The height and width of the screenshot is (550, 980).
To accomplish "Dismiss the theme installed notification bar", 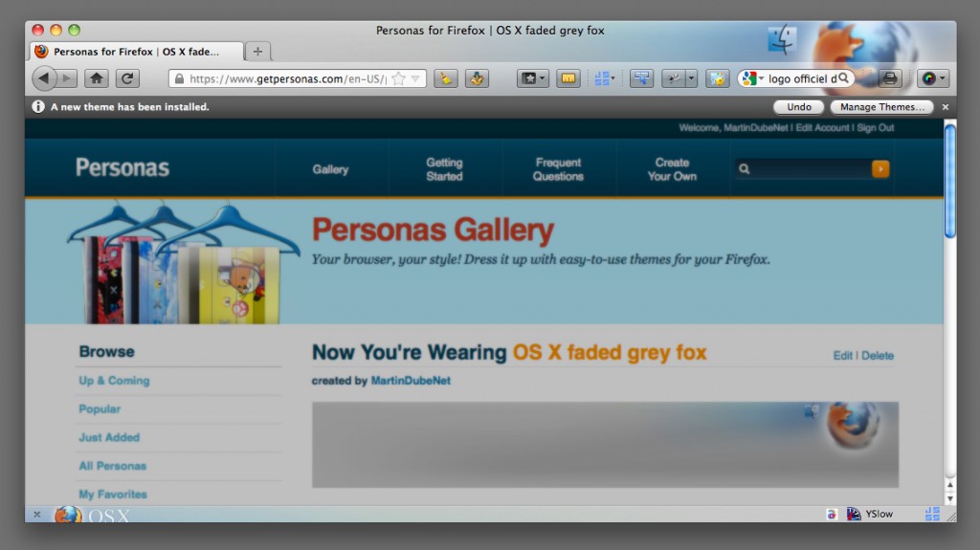I will pyautogui.click(x=946, y=107).
